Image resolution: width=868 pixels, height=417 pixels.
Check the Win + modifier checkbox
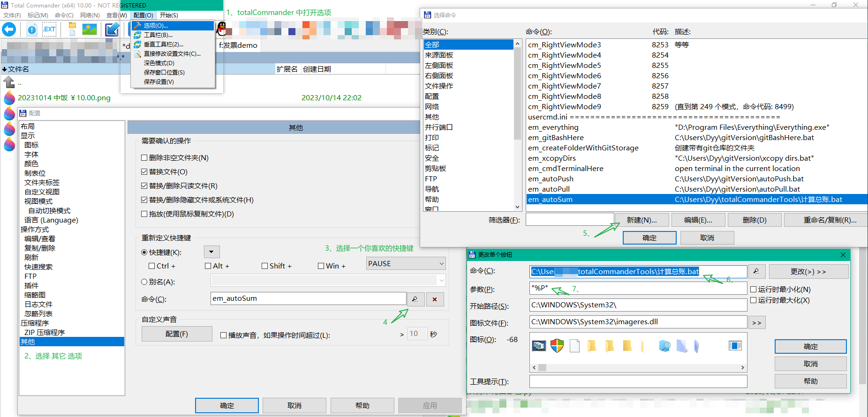pos(321,266)
